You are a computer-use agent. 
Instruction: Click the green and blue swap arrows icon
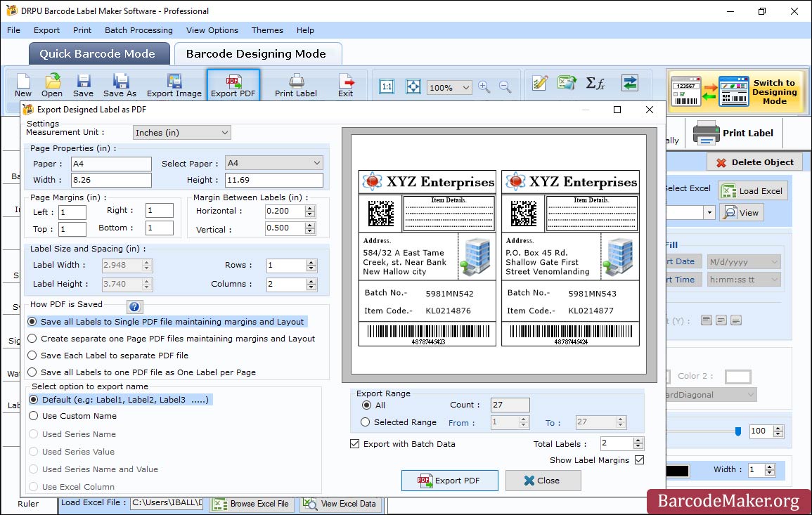630,83
